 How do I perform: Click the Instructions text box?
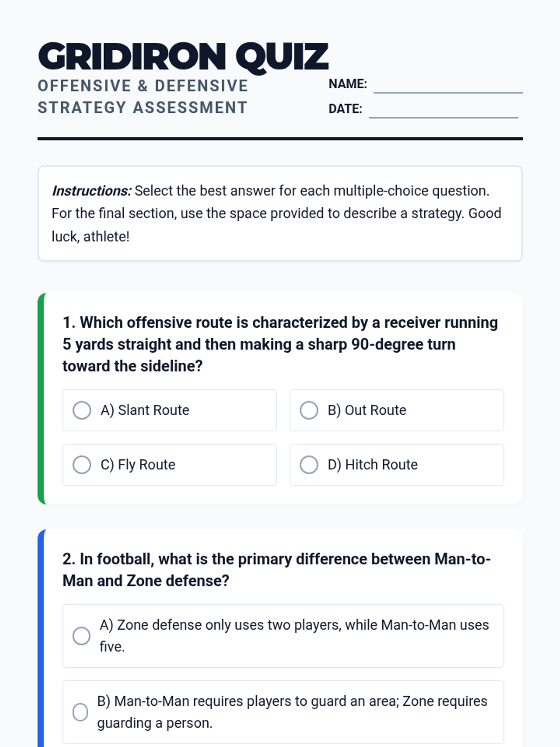(x=280, y=213)
